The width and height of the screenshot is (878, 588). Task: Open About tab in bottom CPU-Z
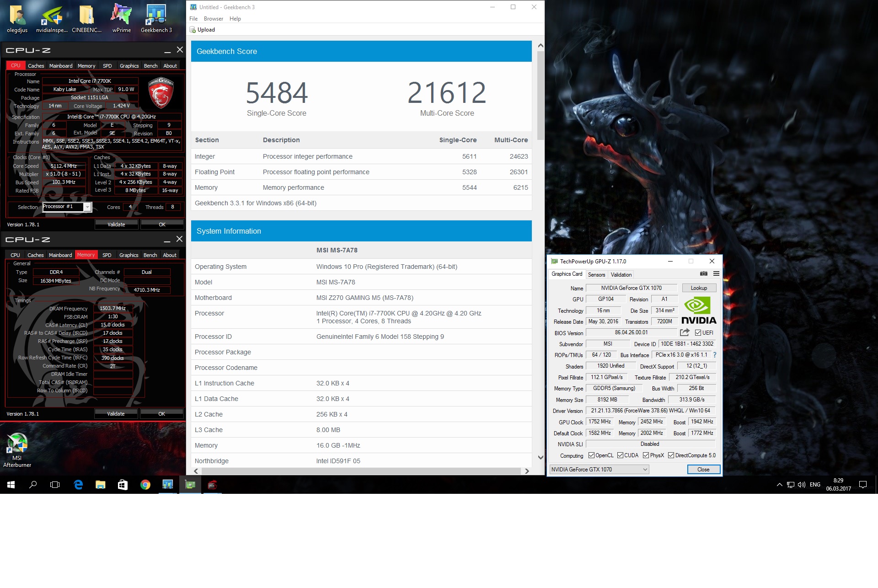pyautogui.click(x=170, y=255)
